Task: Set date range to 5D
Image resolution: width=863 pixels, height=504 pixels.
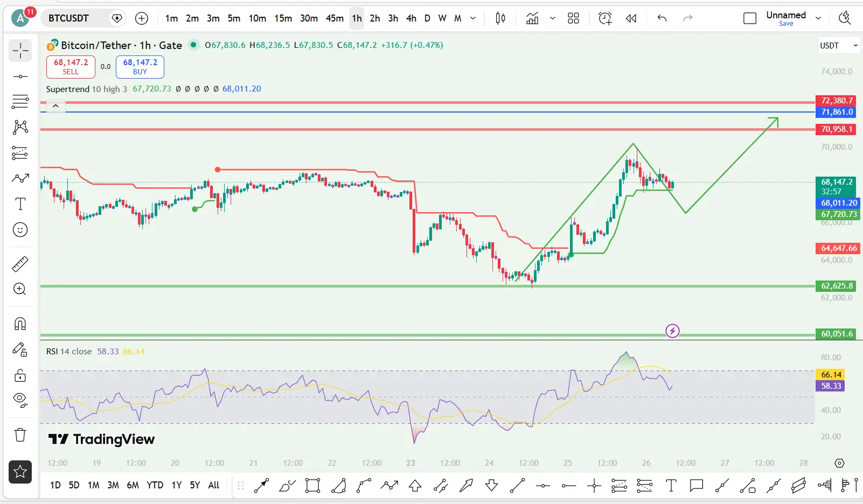Action: 74,485
